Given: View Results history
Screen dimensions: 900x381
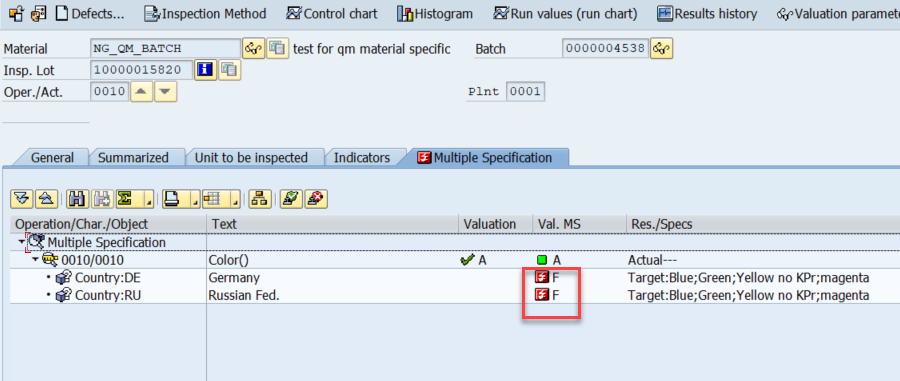Looking at the screenshot, I should pos(707,13).
